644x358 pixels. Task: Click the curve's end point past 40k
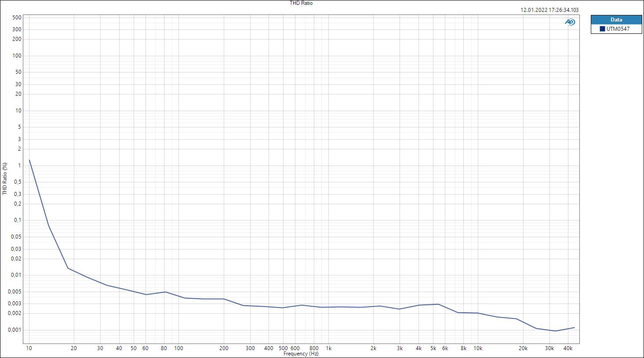(x=574, y=328)
